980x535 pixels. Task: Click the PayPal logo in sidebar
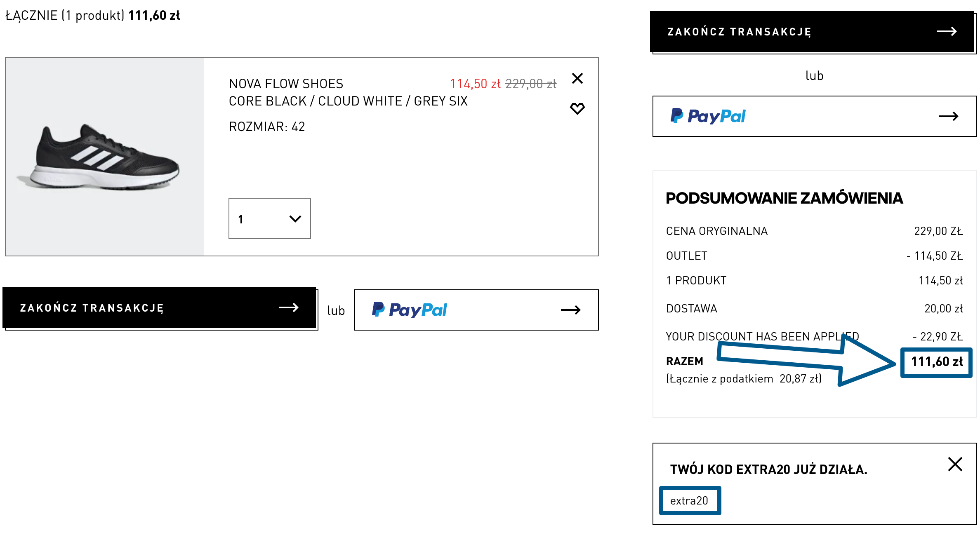click(708, 116)
